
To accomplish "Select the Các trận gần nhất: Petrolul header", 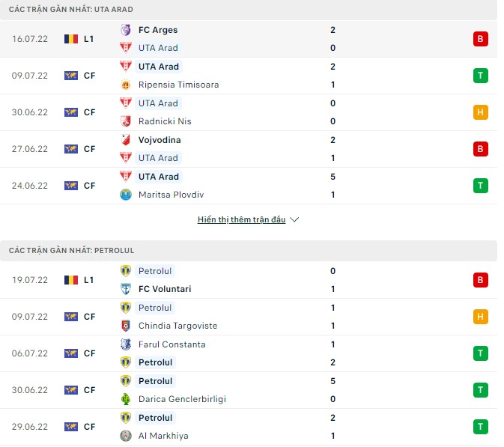I will tap(71, 249).
